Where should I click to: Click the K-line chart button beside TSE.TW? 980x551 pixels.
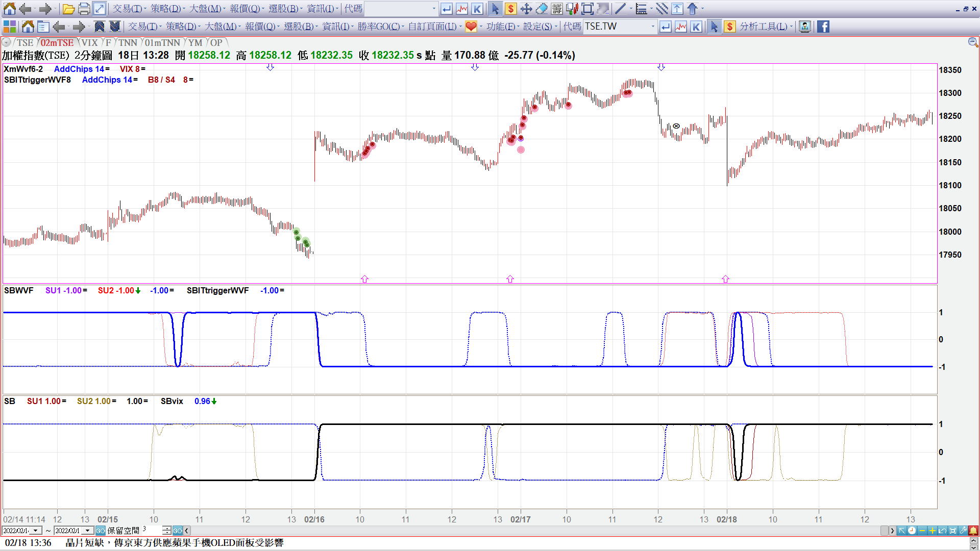pos(696,27)
